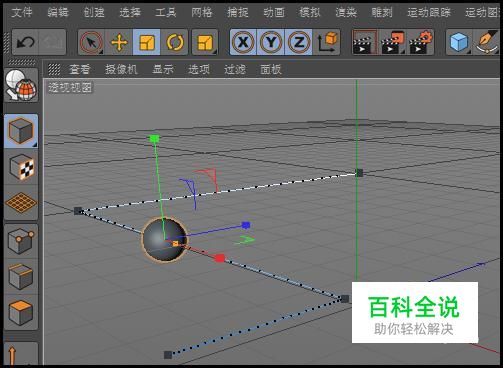
Task: Click the Render View clapperboard icon
Action: pyautogui.click(x=365, y=42)
